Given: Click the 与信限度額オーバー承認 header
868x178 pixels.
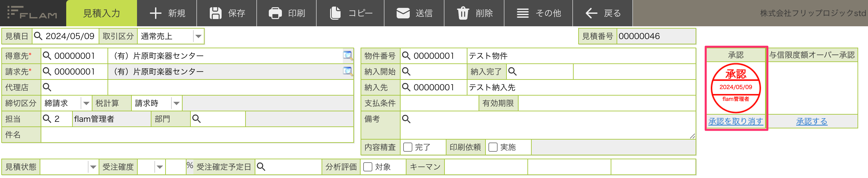Looking at the screenshot, I should (x=812, y=55).
